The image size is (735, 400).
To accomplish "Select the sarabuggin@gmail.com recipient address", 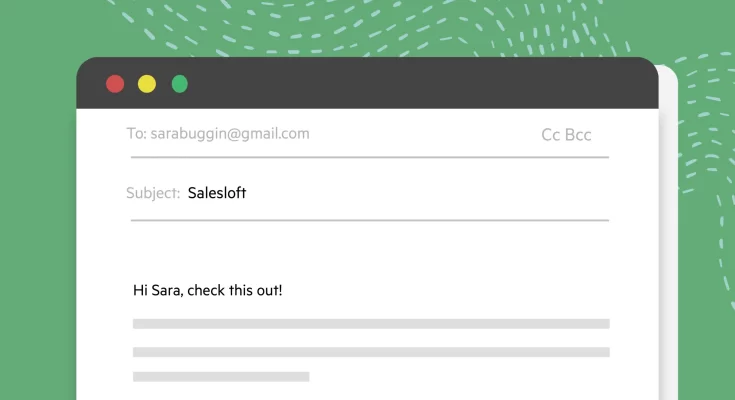I will tap(230, 134).
